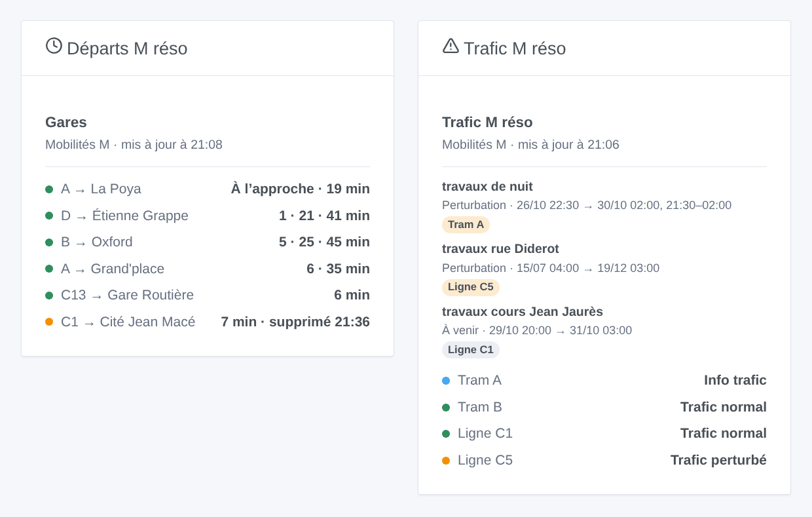Click the Ligne C5 badge

click(471, 288)
